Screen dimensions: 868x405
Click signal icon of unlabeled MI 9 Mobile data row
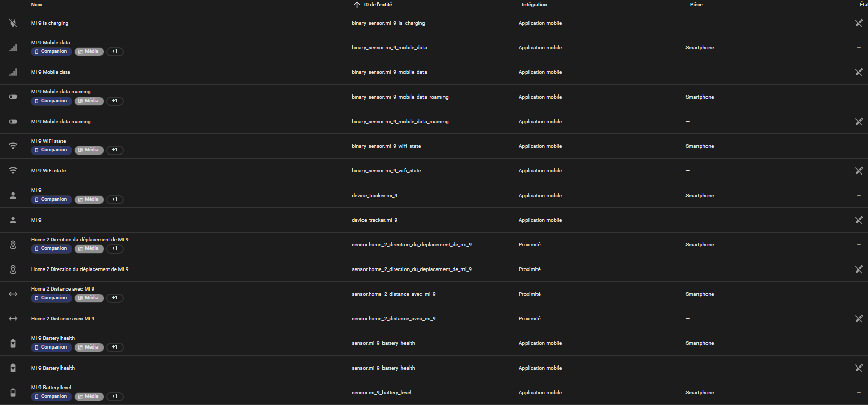coord(13,72)
